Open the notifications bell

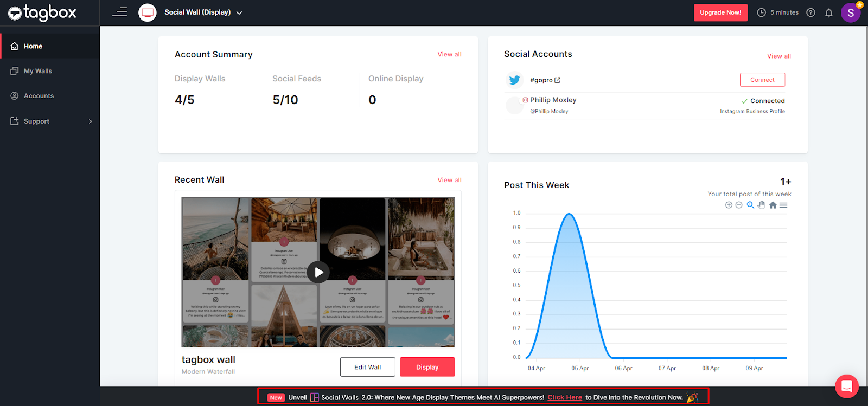(829, 12)
